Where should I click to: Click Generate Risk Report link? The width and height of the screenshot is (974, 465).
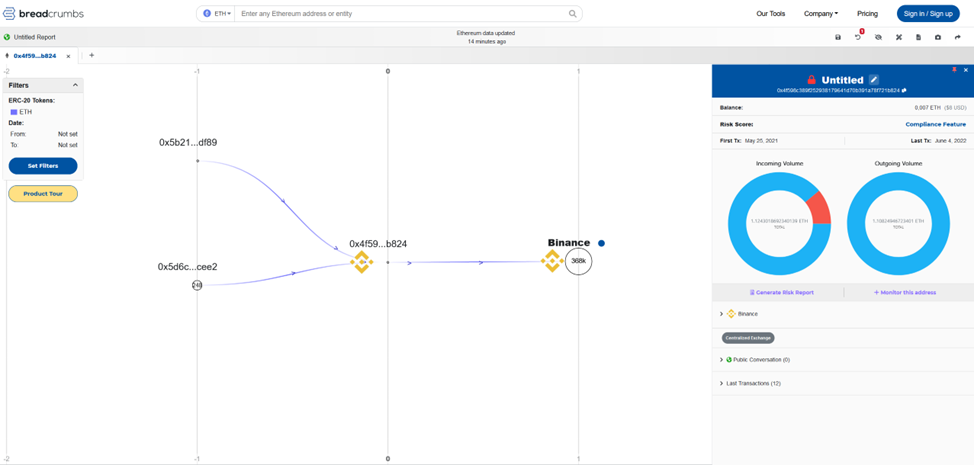[782, 292]
